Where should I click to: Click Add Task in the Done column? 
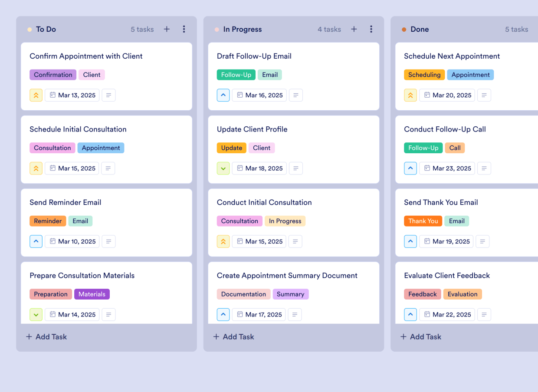click(420, 336)
